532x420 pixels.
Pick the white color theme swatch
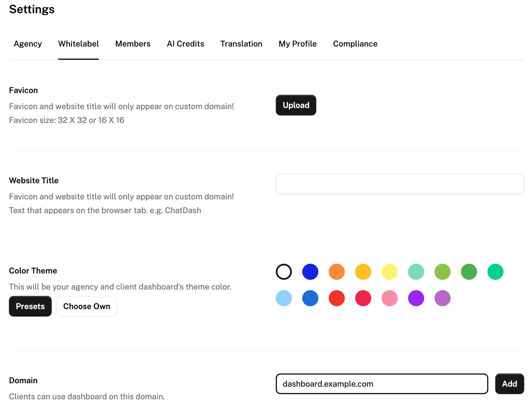(x=284, y=272)
